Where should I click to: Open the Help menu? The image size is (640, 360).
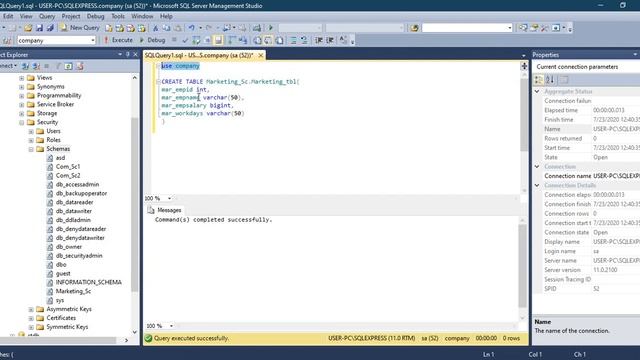pyautogui.click(x=166, y=16)
